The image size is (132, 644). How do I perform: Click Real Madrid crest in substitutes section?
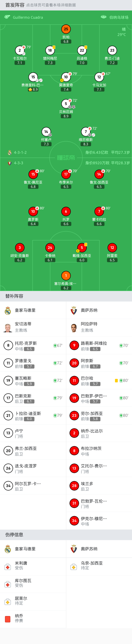8,310
